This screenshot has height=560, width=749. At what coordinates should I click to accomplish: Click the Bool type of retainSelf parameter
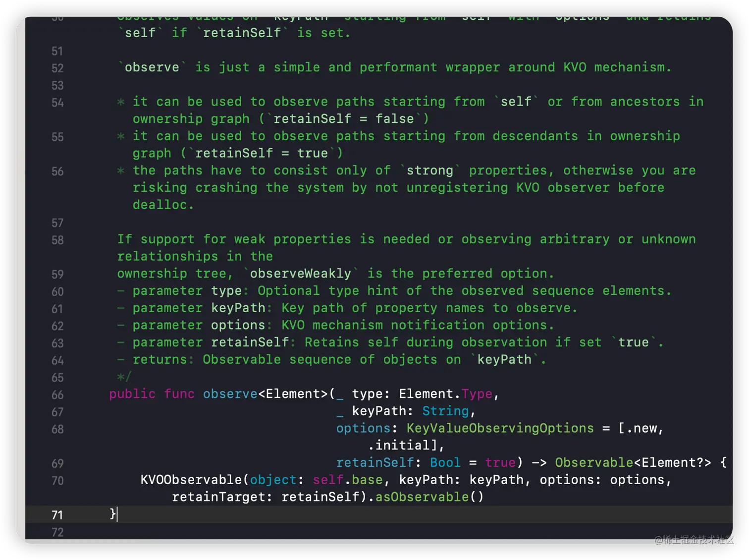point(445,462)
